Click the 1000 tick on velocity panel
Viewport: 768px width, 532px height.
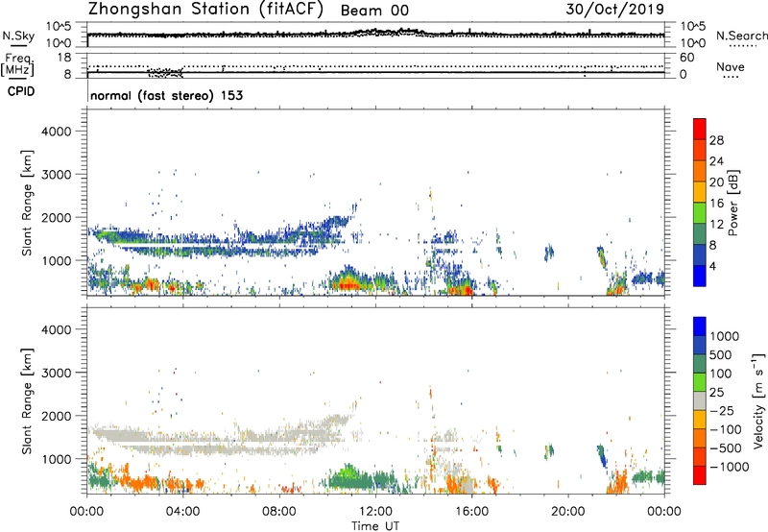click(57, 459)
